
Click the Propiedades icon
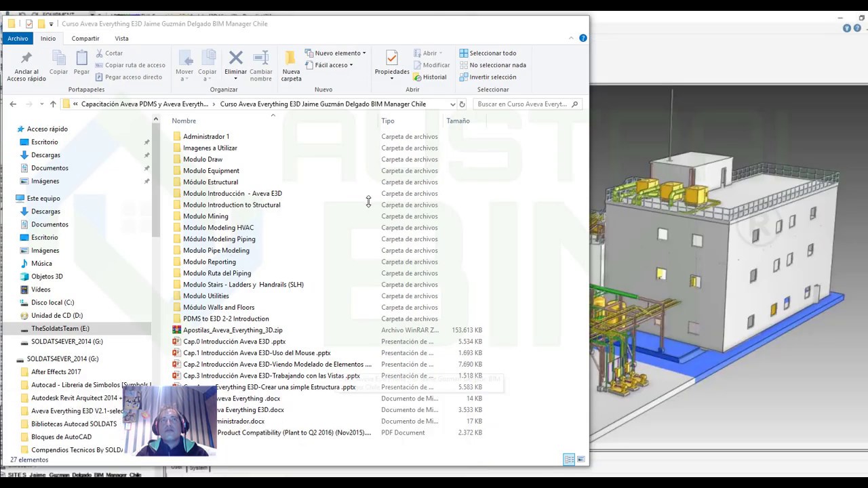coord(391,58)
